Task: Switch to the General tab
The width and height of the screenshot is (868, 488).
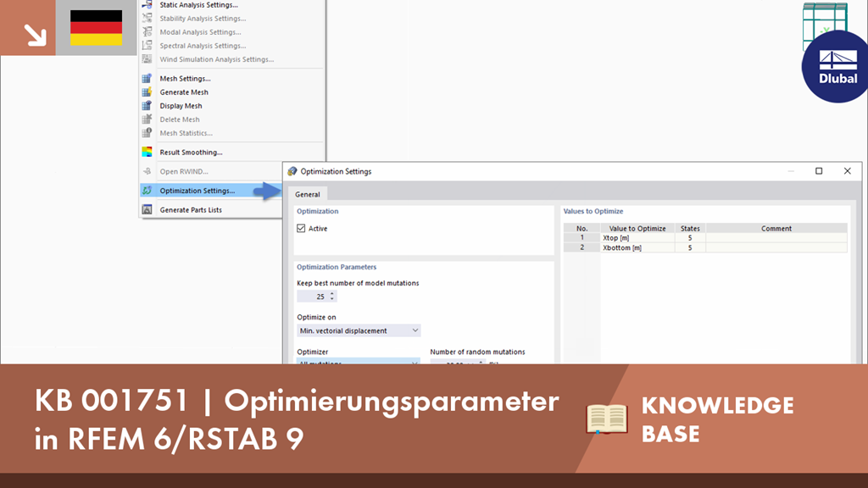Action: (x=307, y=194)
